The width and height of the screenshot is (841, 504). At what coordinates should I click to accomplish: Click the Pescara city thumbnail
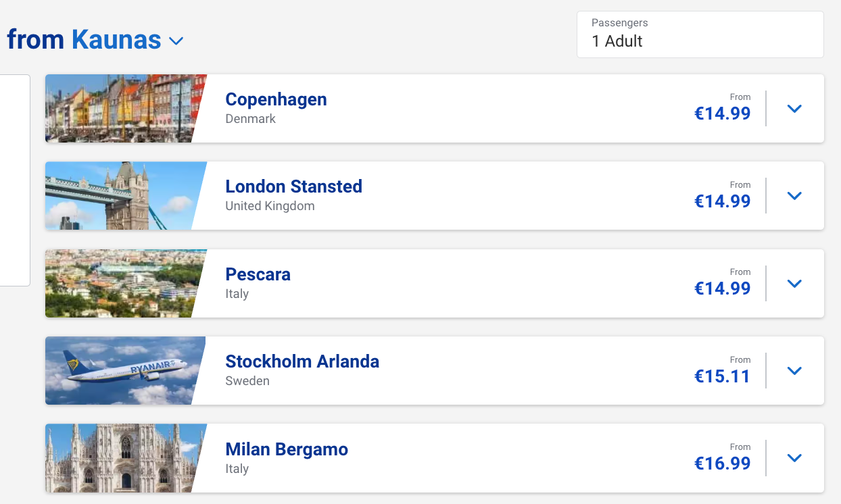122,283
